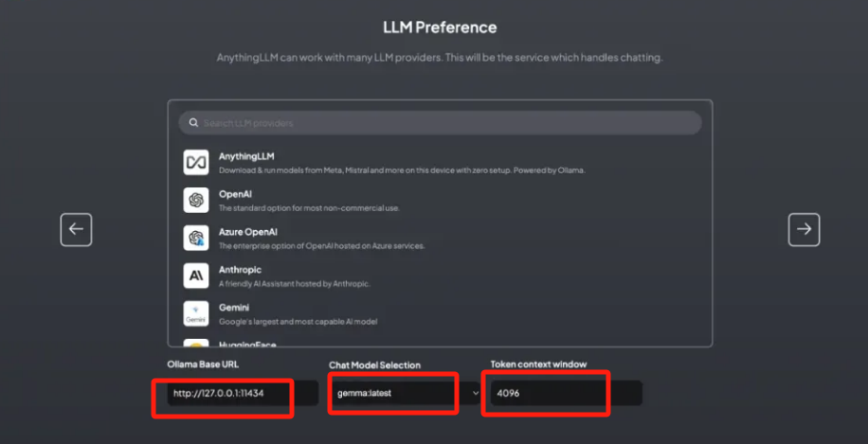Screen dimensions: 868x444
Task: Click the Token context window label
Action: coord(538,364)
